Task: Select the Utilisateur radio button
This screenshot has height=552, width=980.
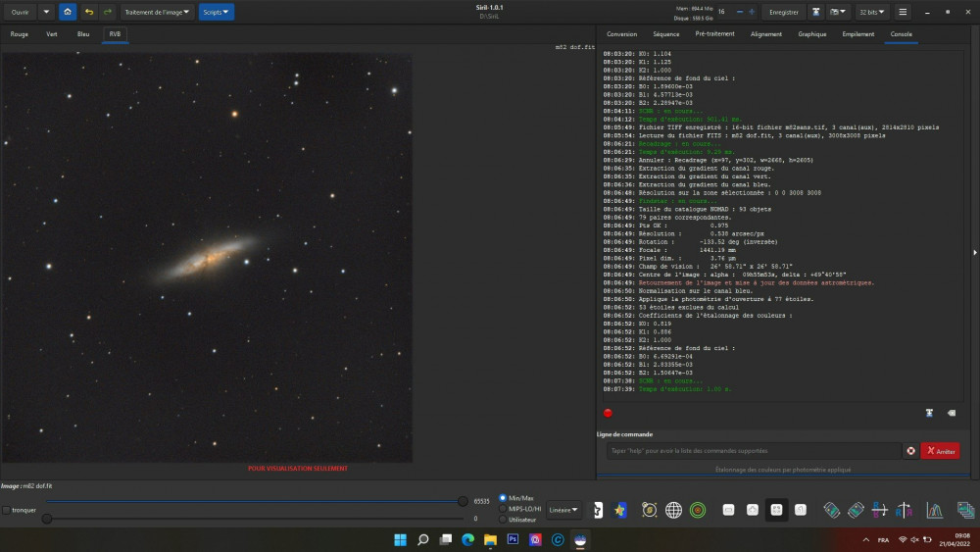Action: click(503, 520)
